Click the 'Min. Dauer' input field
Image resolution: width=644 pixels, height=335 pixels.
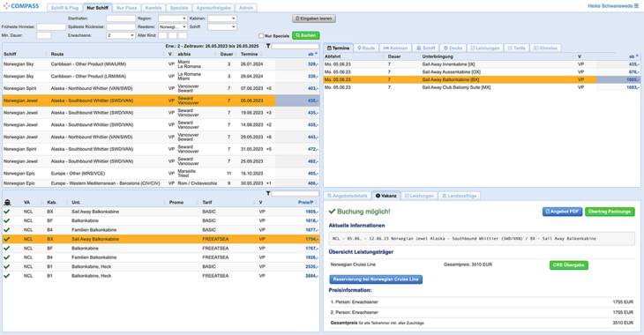tap(44, 35)
